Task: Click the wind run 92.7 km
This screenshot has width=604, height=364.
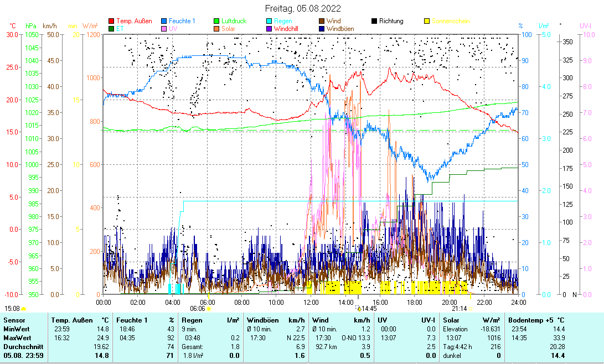Action: (x=327, y=347)
